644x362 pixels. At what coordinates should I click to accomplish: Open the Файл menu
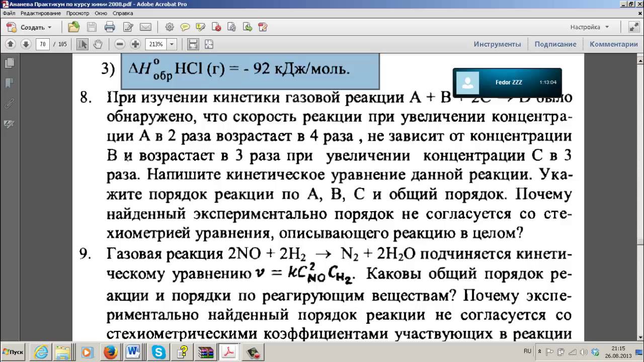coord(9,13)
